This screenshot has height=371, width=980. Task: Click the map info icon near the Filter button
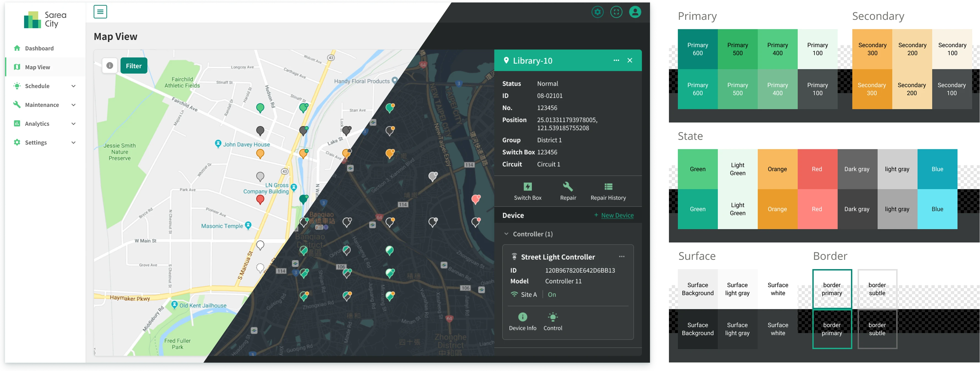pos(110,66)
